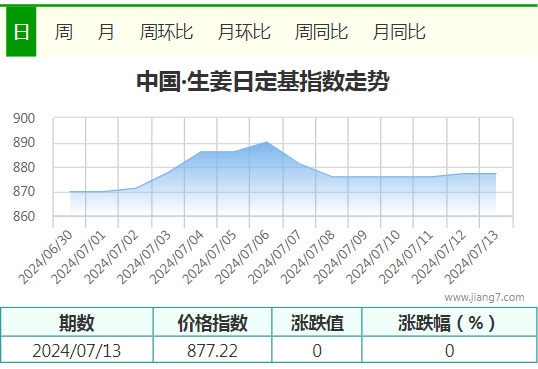Select the 日 daily tab
538x369 pixels.
point(21,32)
